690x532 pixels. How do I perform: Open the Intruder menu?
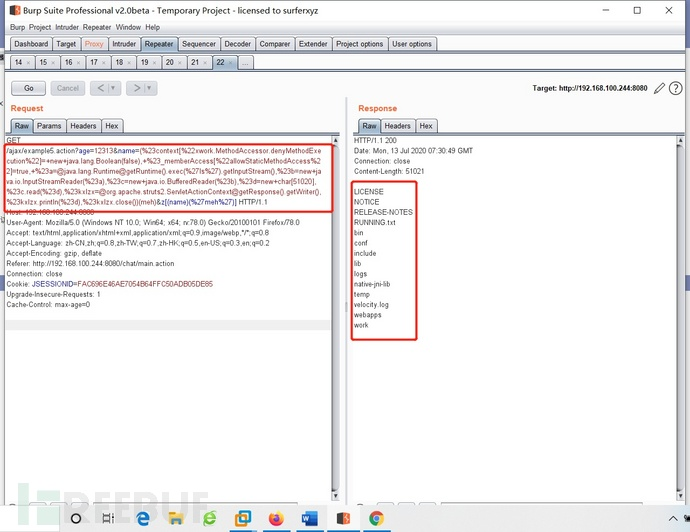[67, 27]
